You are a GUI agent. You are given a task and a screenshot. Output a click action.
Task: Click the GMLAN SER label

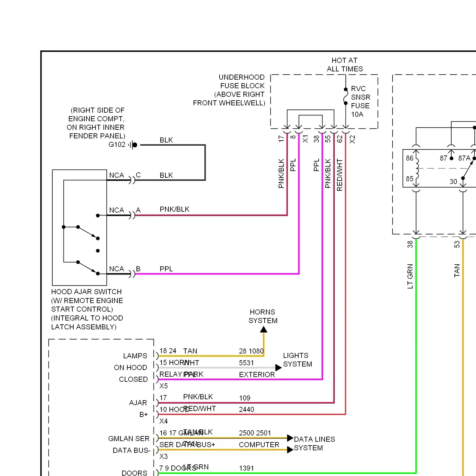pos(129,439)
